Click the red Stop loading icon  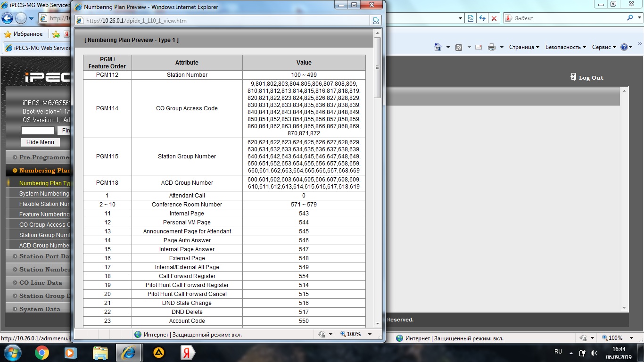[x=494, y=18]
